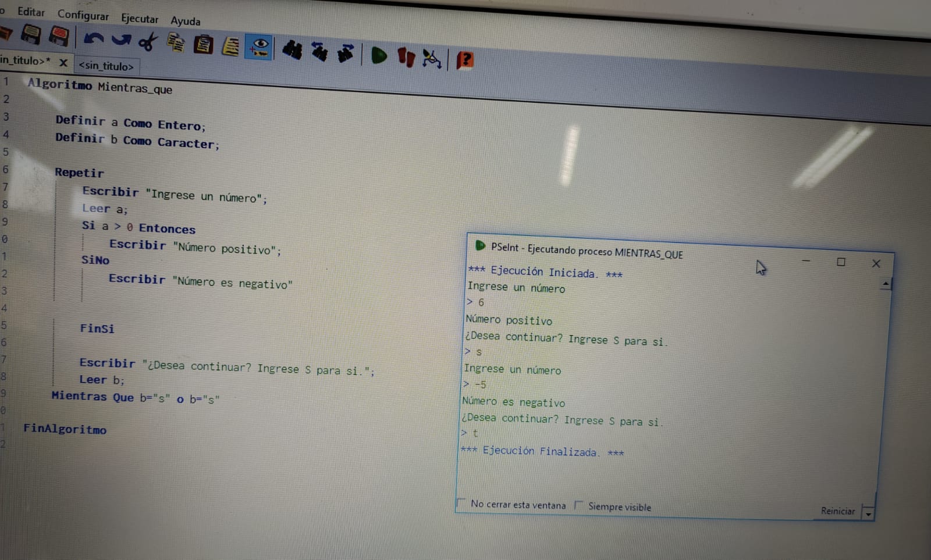Viewport: 931px width, 560px height.
Task: Cut selection with the scissors icon
Action: coord(148,42)
